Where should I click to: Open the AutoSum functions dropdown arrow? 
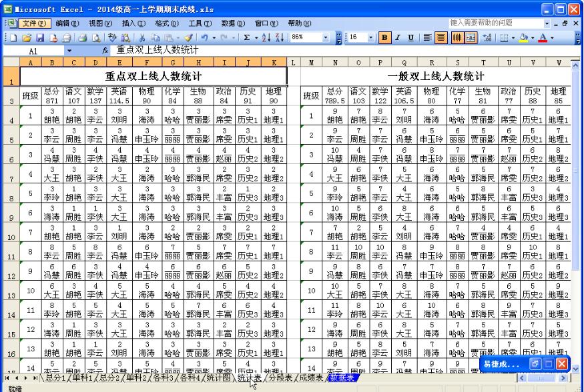[x=256, y=37]
